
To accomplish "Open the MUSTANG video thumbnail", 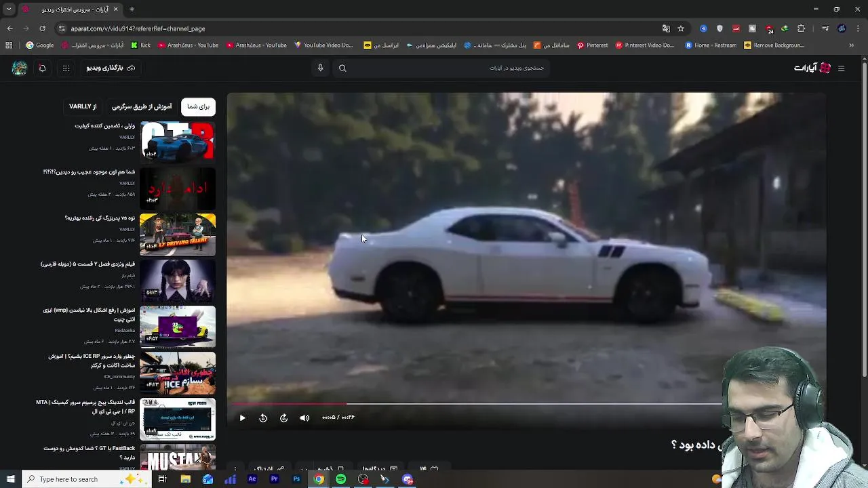I will pos(178,457).
